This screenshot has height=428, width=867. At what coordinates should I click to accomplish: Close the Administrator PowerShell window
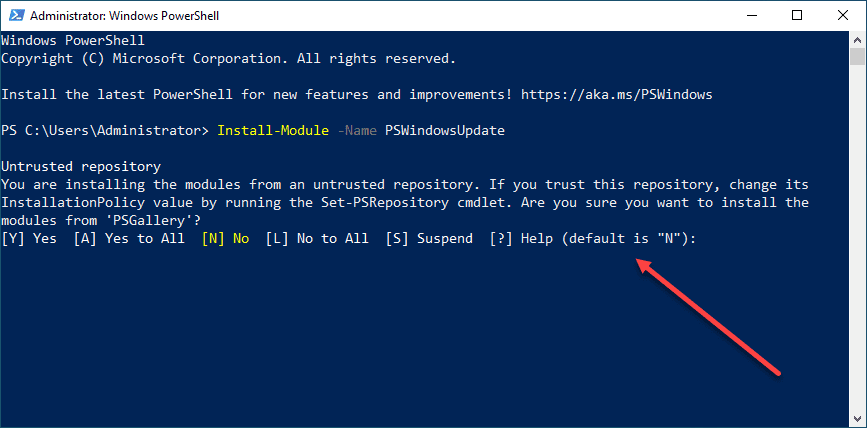[x=842, y=15]
